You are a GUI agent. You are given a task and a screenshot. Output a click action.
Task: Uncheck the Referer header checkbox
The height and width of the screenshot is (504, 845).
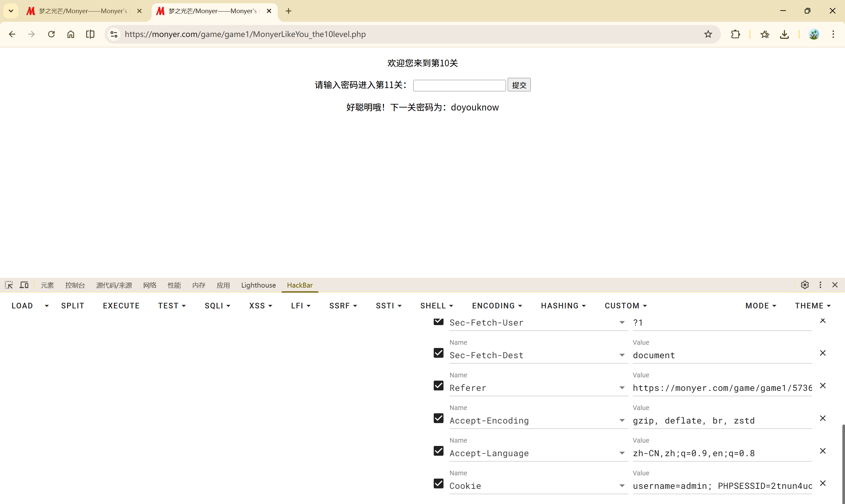438,386
